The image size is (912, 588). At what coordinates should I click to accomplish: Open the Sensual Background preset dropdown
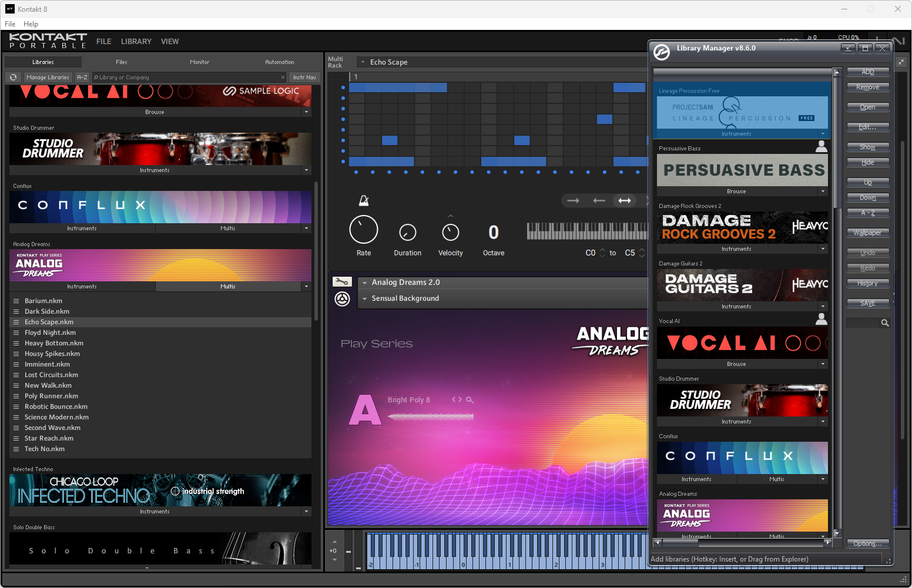pyautogui.click(x=364, y=298)
